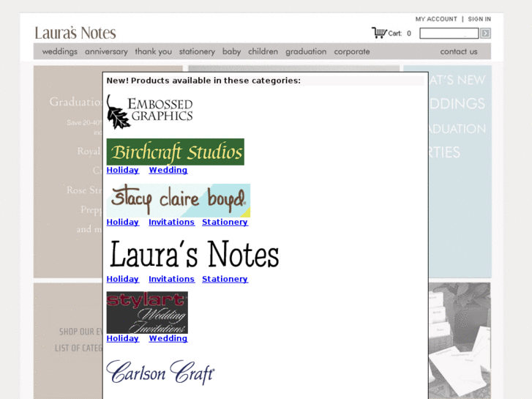Open Holiday under Birchcraft Studios
This screenshot has width=532, height=399.
tap(122, 170)
